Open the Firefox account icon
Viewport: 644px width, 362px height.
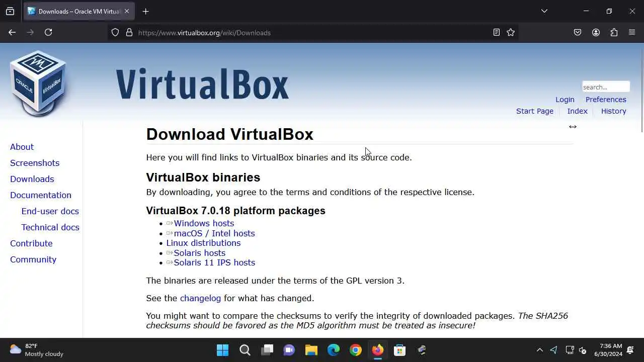click(596, 32)
